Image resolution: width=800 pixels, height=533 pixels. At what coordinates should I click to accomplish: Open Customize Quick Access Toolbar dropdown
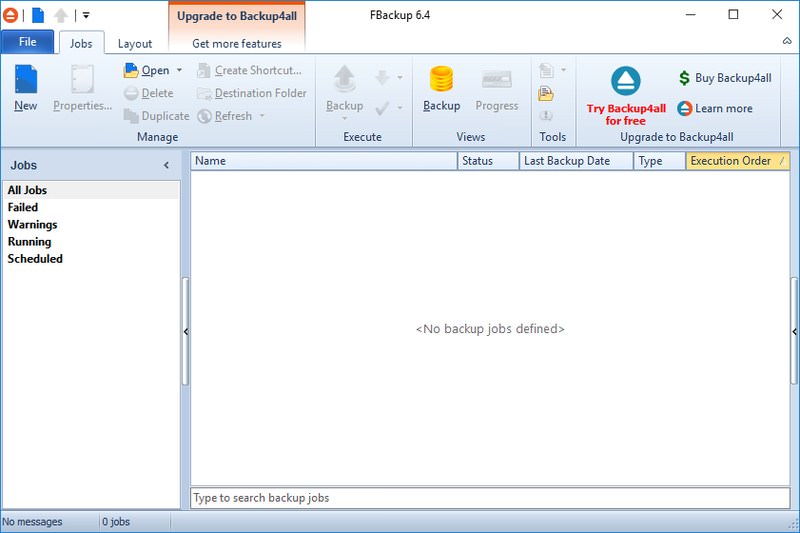86,15
